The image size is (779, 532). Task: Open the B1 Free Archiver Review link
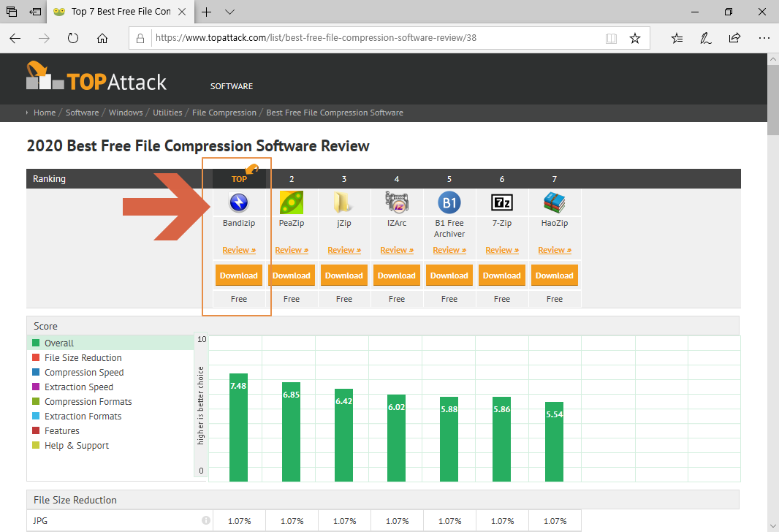point(449,251)
